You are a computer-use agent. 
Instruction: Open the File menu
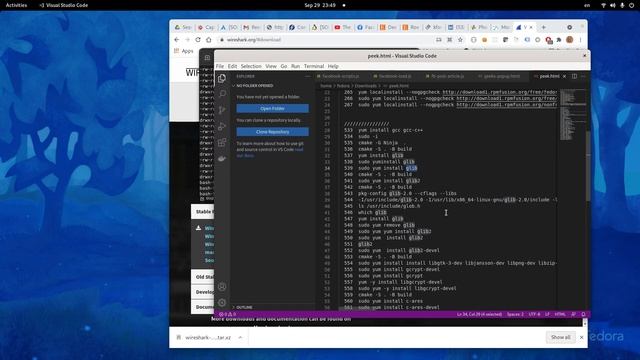220,66
